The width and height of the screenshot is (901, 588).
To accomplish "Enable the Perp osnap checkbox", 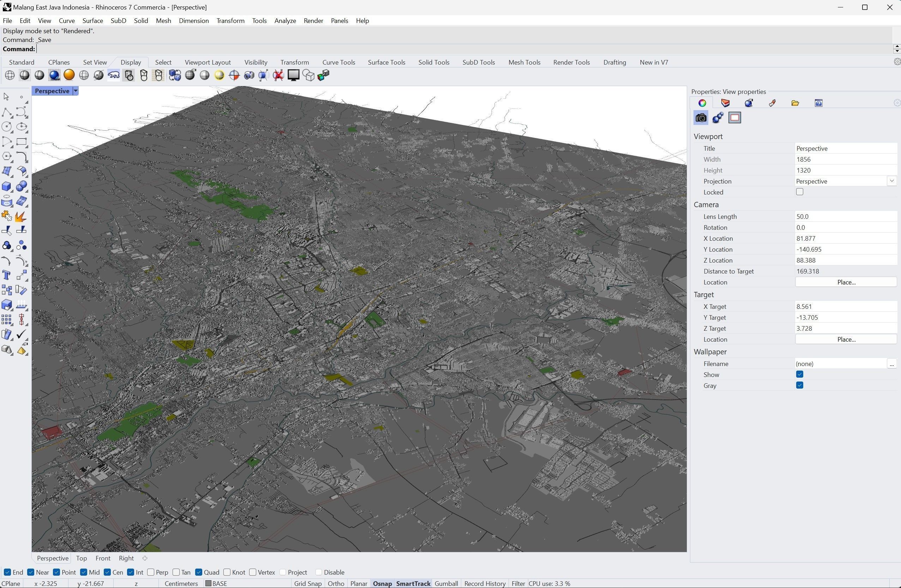I will point(151,572).
